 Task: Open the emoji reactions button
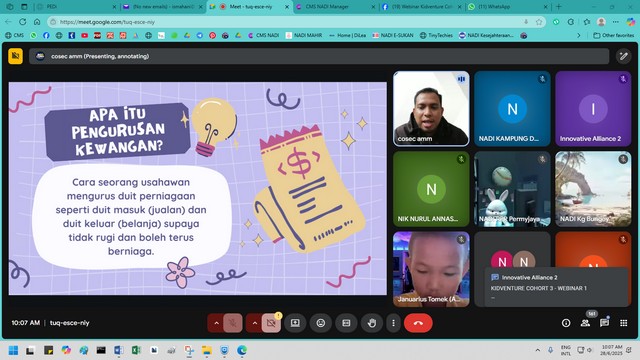pos(321,323)
